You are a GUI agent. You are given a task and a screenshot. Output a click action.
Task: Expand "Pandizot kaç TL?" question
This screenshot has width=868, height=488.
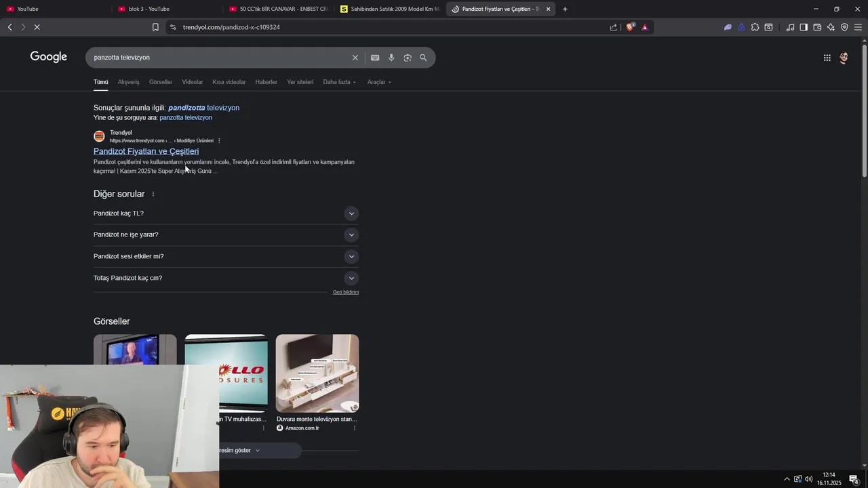tap(351, 213)
